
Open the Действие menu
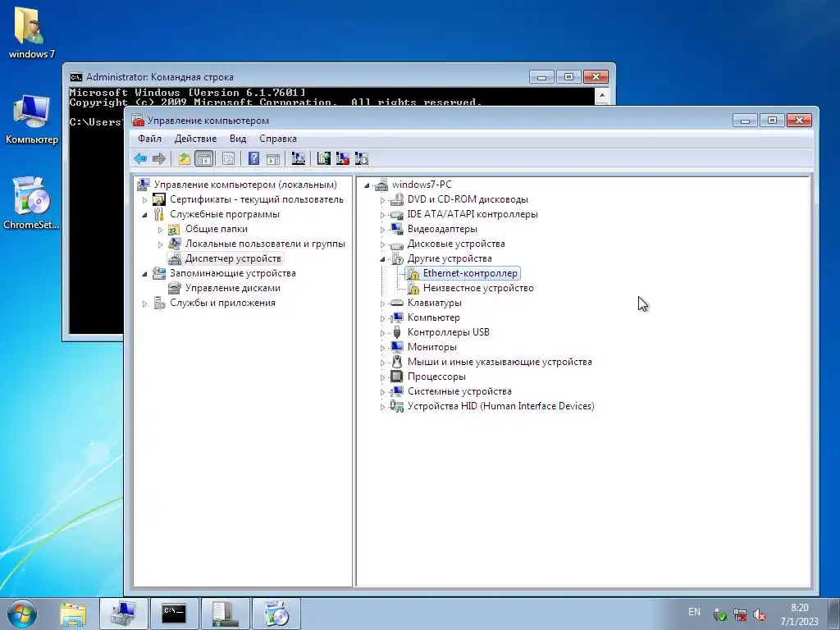[x=195, y=139]
